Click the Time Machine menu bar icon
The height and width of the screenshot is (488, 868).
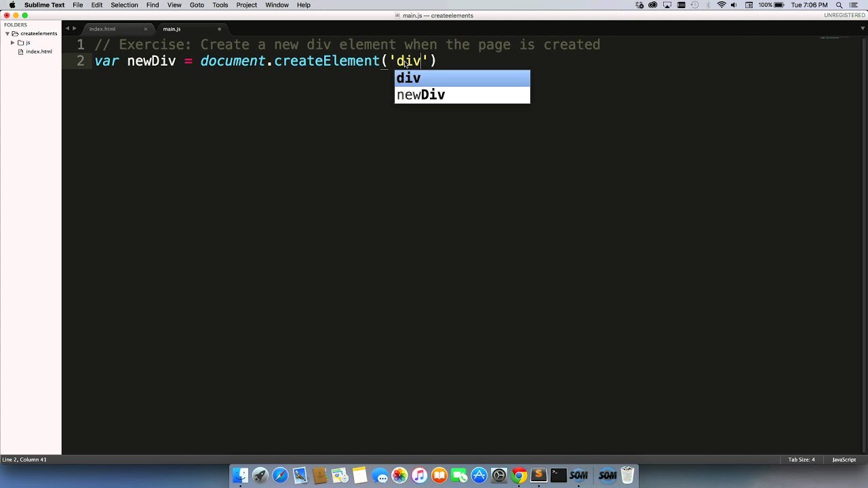[694, 5]
